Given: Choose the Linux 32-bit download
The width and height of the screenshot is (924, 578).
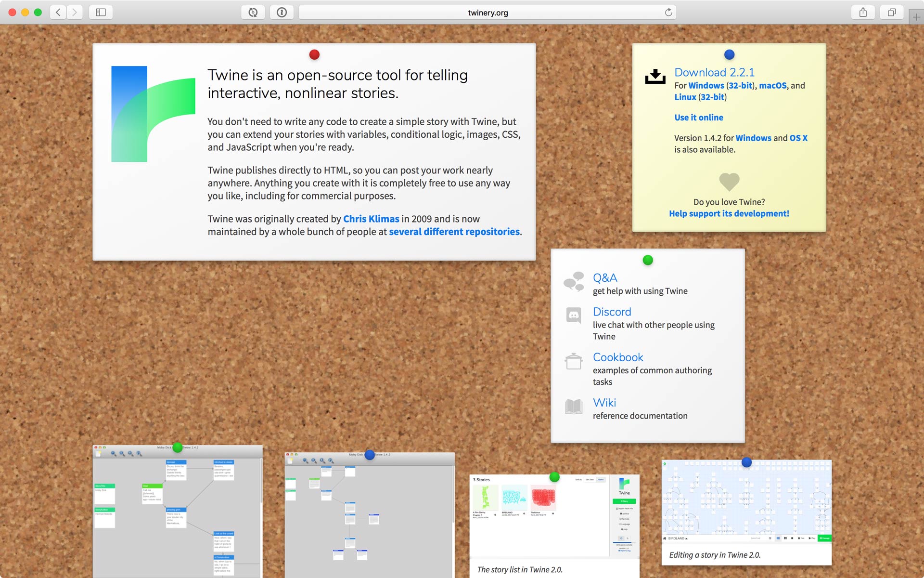Looking at the screenshot, I should click(x=712, y=97).
